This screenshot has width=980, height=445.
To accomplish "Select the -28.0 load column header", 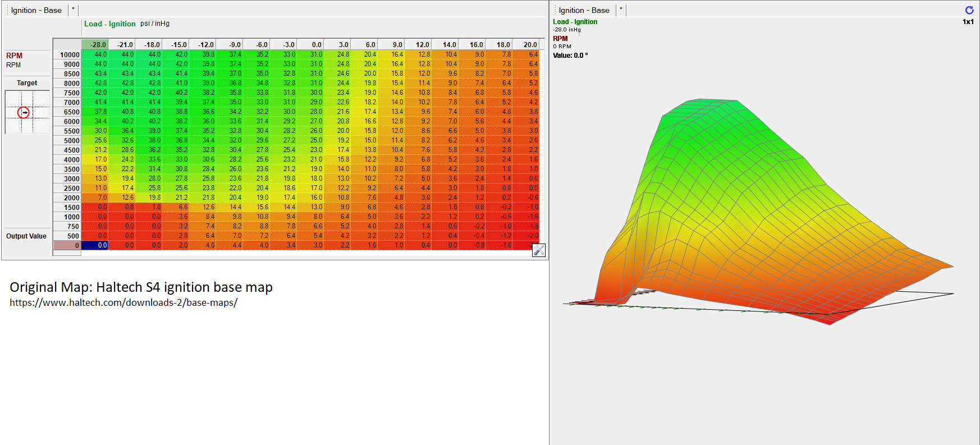I will pyautogui.click(x=95, y=44).
